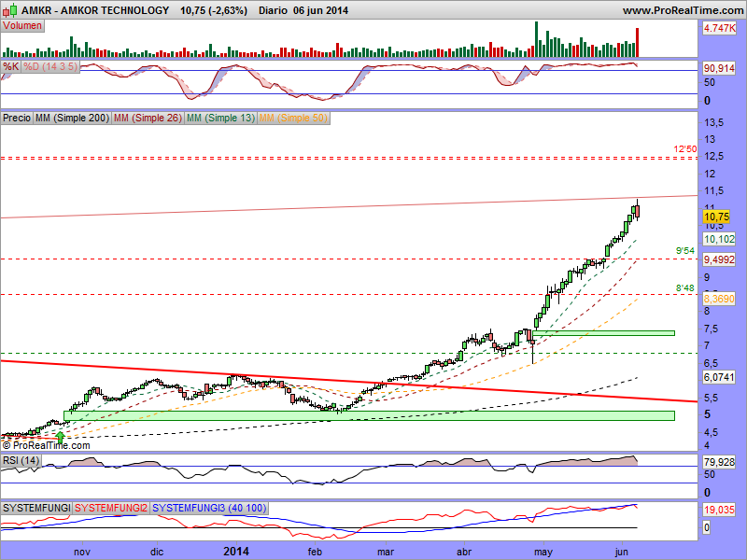
Task: Click the red SYSTEMFUNGI2 label
Action: click(111, 508)
